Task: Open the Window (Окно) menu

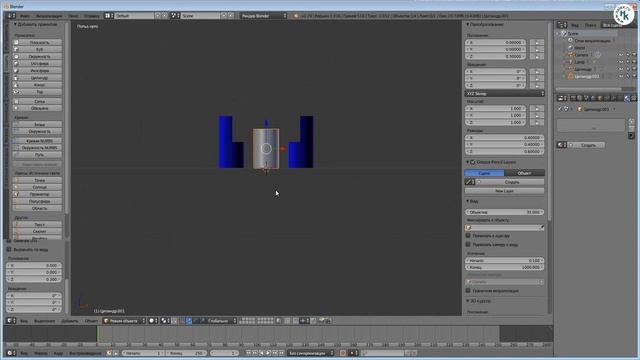Action: point(73,16)
